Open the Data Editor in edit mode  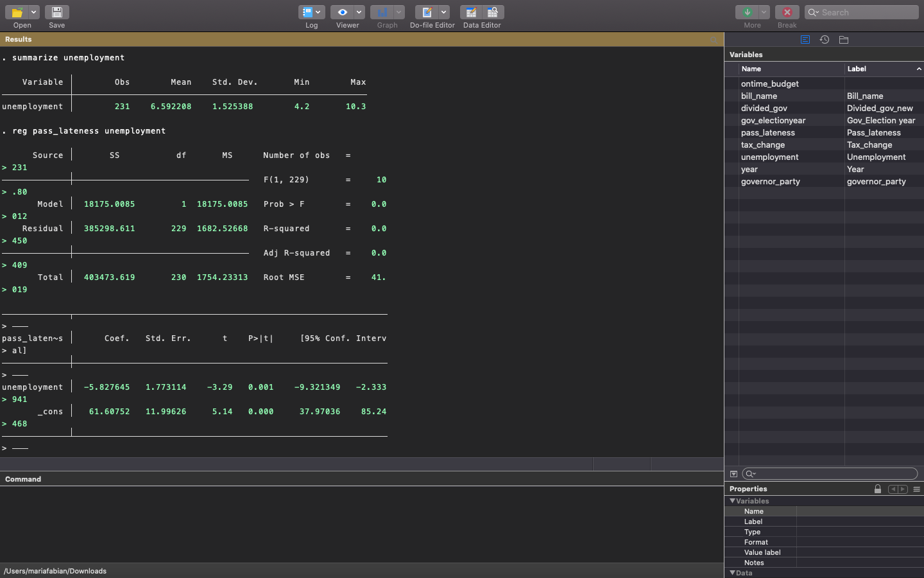pyautogui.click(x=471, y=12)
